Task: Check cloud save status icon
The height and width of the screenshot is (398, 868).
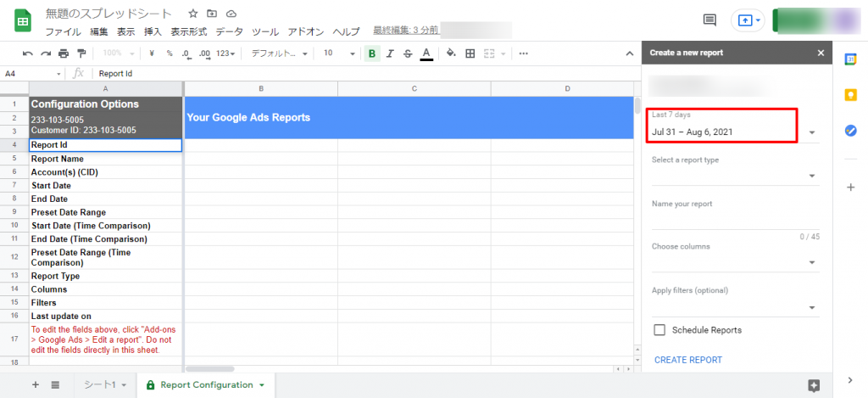Action: (231, 14)
